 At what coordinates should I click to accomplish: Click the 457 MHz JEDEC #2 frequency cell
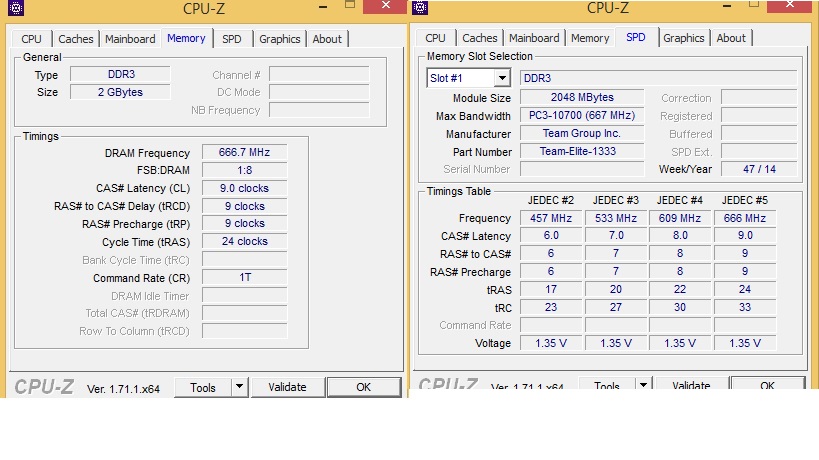551,218
